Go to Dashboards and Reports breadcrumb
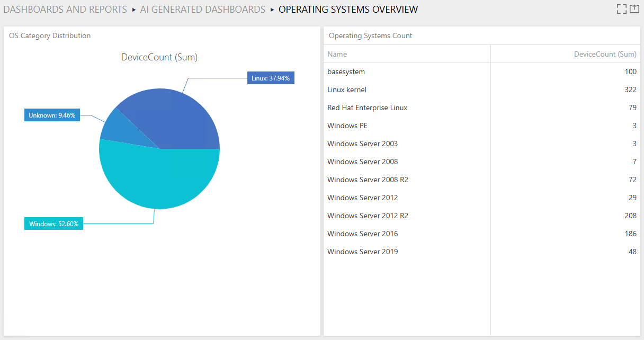Image resolution: width=644 pixels, height=340 pixels. (x=65, y=10)
